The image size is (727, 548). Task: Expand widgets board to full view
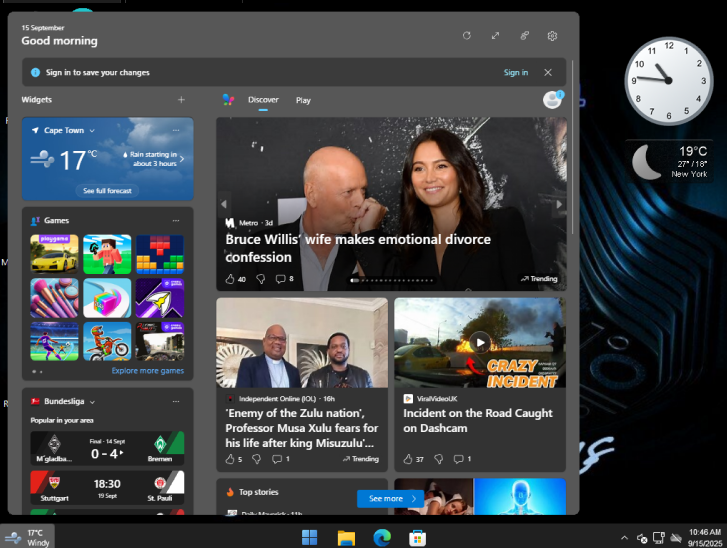496,36
